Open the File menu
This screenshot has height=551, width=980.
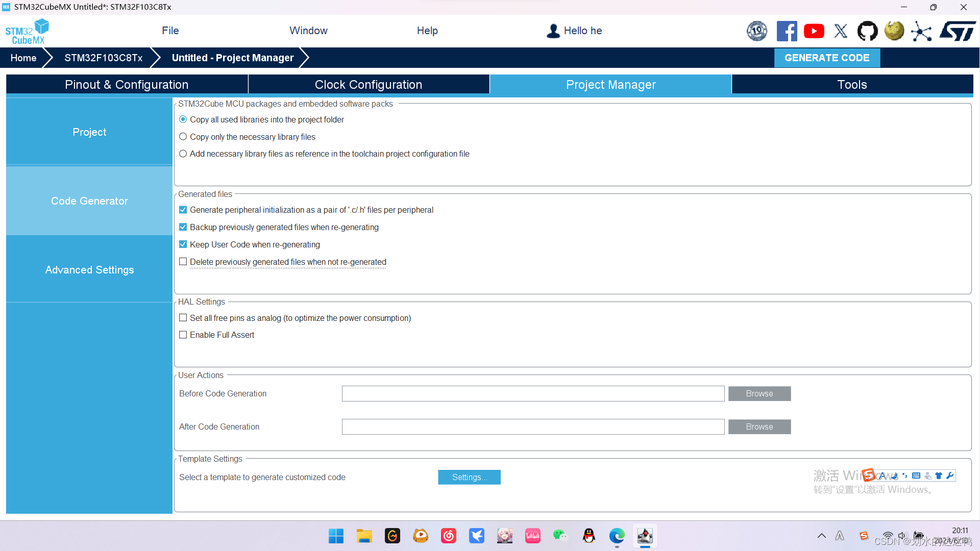(x=170, y=31)
